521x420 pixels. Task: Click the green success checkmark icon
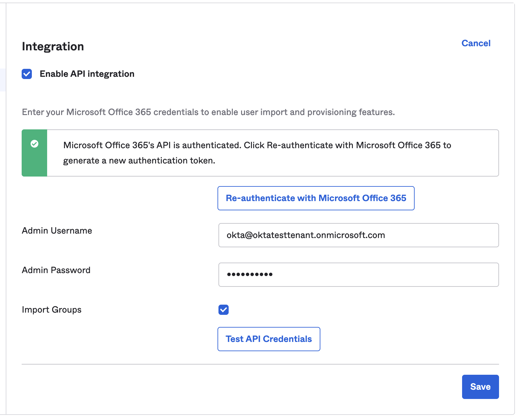34,144
